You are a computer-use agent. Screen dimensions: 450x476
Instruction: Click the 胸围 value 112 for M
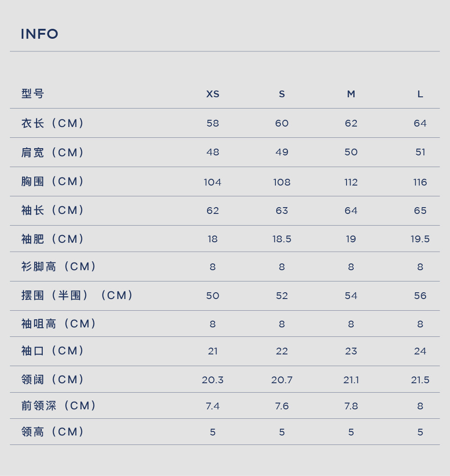coord(351,182)
